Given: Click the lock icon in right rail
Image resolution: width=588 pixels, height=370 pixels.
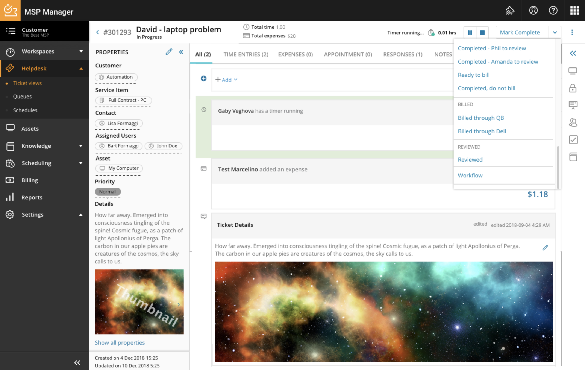Looking at the screenshot, I should pos(573,88).
